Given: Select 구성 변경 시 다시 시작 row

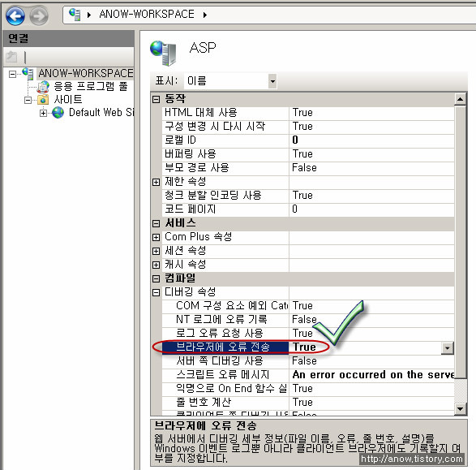Looking at the screenshot, I should pyautogui.click(x=225, y=126).
